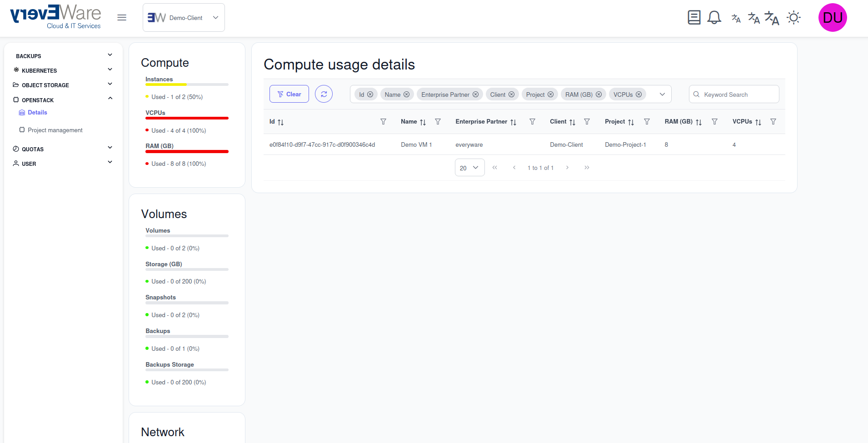Open the VCPUs column filter icon
868x443 pixels.
(773, 122)
